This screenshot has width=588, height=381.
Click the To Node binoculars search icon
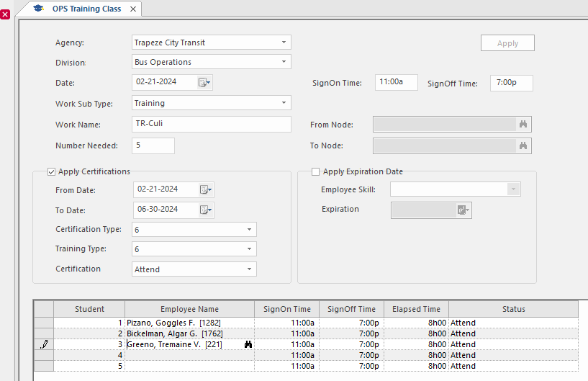pyautogui.click(x=523, y=145)
